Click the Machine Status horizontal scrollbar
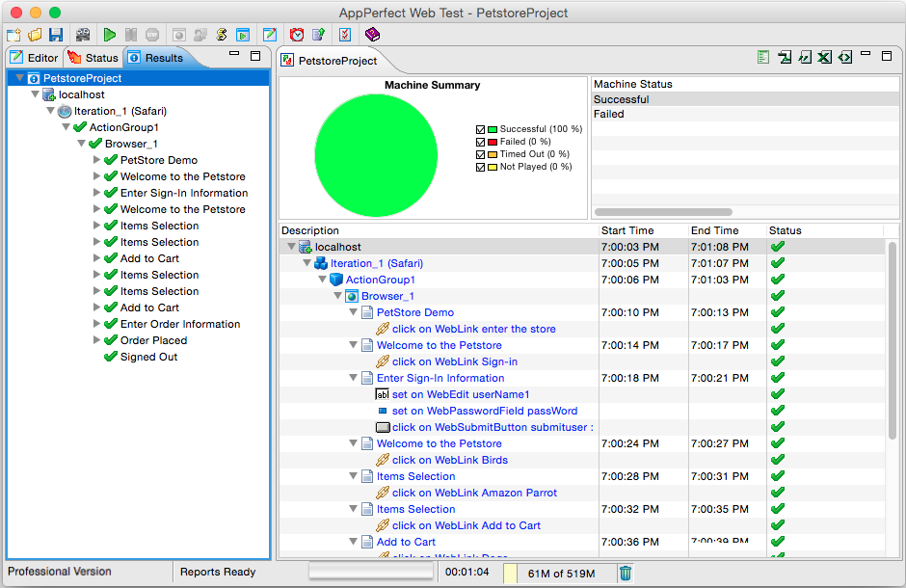Viewport: 906px width, 588px height. (663, 212)
